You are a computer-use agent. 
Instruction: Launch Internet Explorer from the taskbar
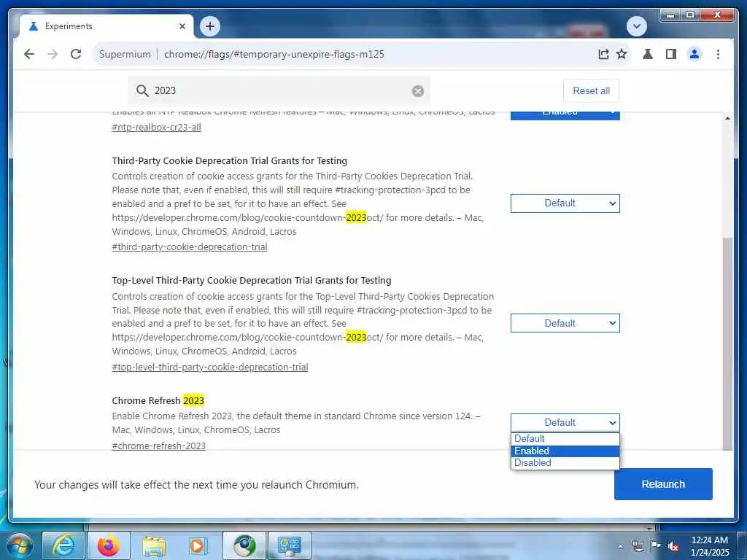pyautogui.click(x=63, y=545)
